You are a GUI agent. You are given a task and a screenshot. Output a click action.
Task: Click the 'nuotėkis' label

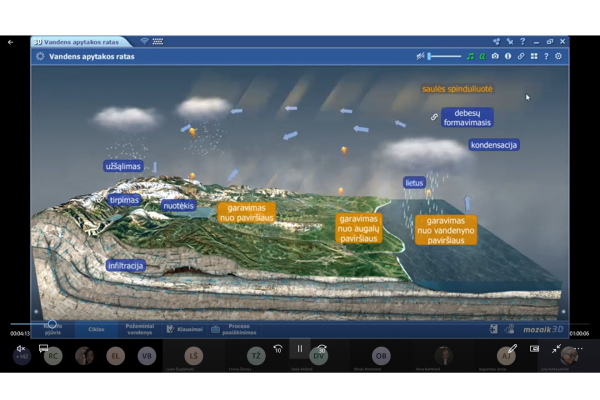[x=178, y=206]
